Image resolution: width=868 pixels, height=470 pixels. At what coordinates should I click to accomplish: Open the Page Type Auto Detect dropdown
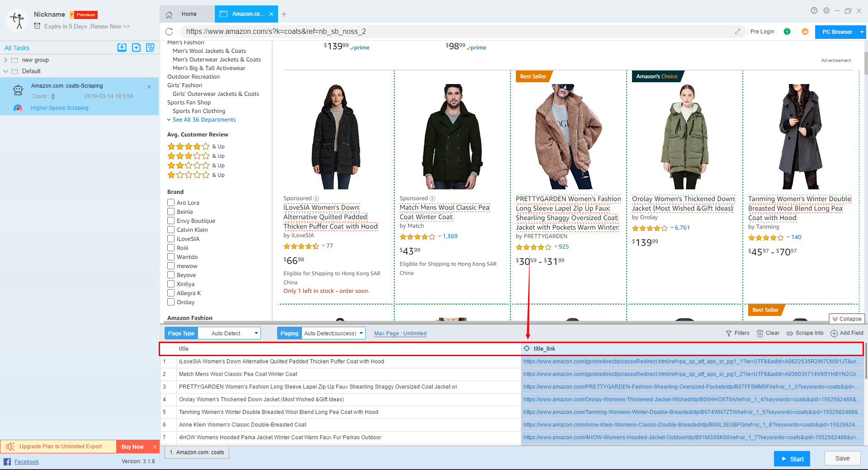(x=229, y=333)
